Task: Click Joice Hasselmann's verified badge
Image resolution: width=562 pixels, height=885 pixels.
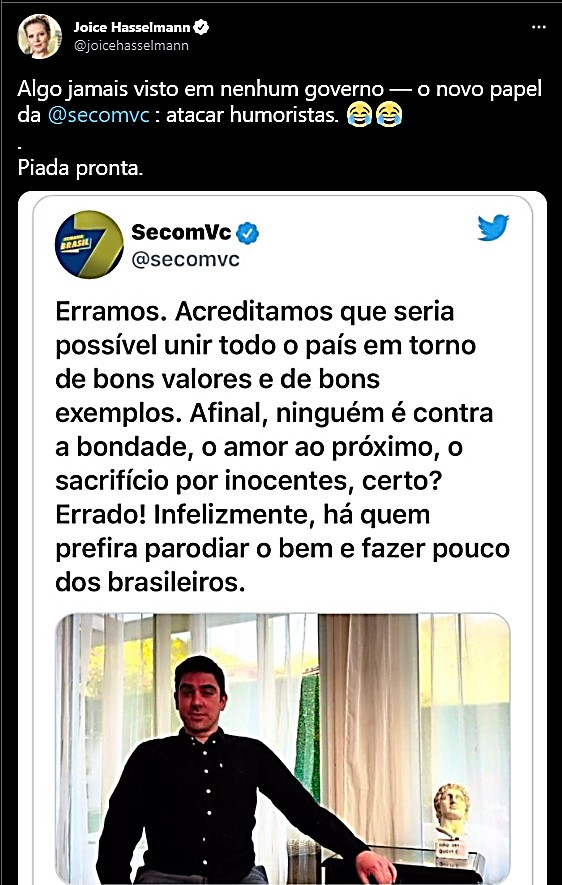Action: 202,27
